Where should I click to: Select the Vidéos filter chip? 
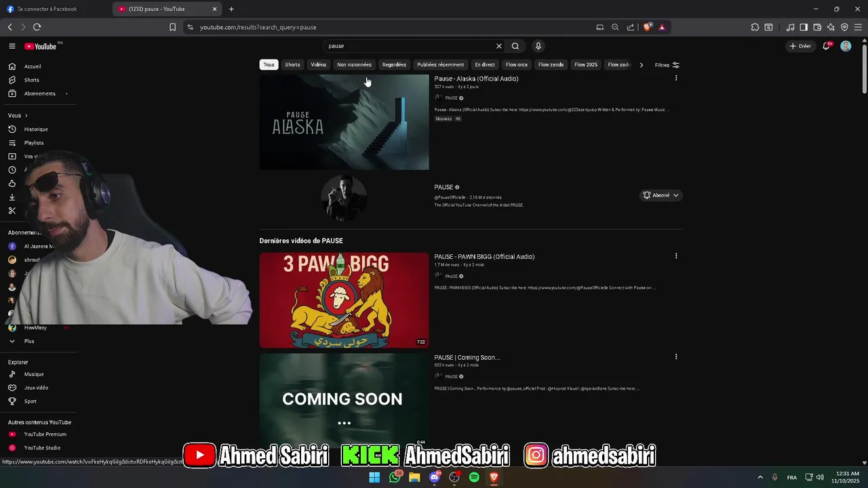pos(319,64)
